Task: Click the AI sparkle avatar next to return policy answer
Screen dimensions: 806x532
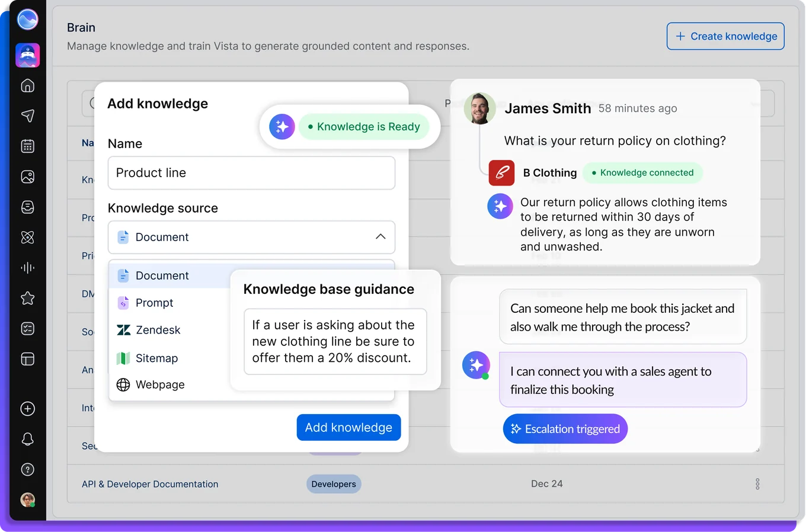Action: (x=500, y=206)
